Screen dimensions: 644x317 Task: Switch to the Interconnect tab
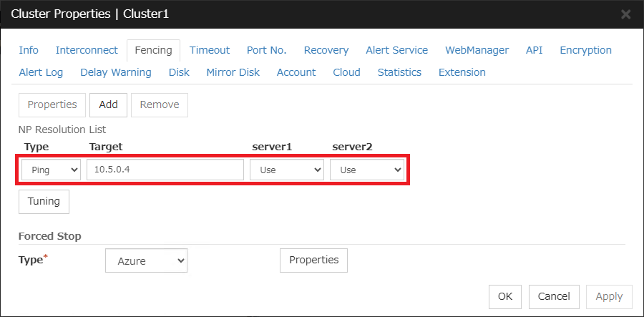pos(87,50)
